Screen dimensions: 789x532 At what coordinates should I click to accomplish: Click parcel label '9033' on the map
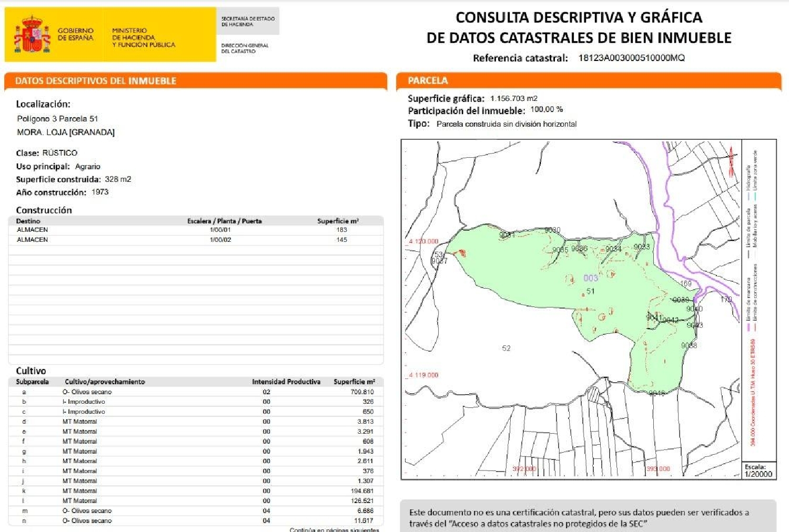pos(642,247)
